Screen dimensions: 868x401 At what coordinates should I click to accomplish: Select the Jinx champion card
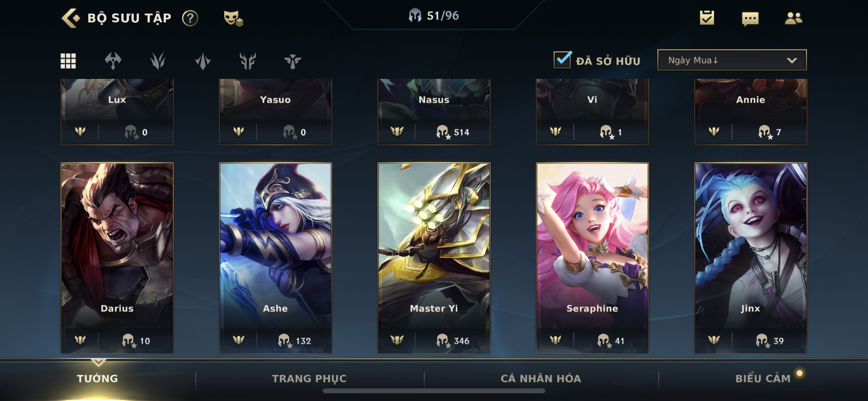point(751,258)
